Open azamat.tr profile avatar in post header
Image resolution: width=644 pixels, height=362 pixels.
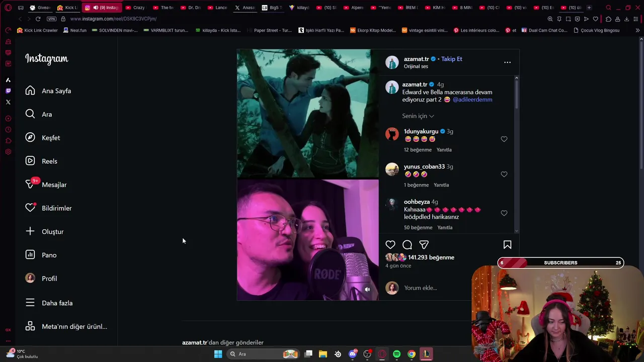point(392,62)
